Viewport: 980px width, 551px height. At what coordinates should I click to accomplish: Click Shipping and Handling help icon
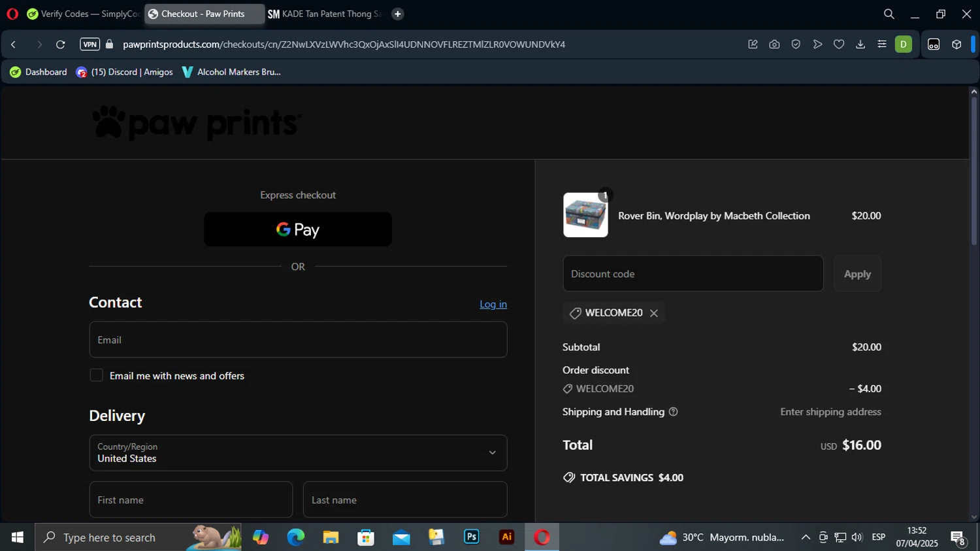pyautogui.click(x=674, y=412)
